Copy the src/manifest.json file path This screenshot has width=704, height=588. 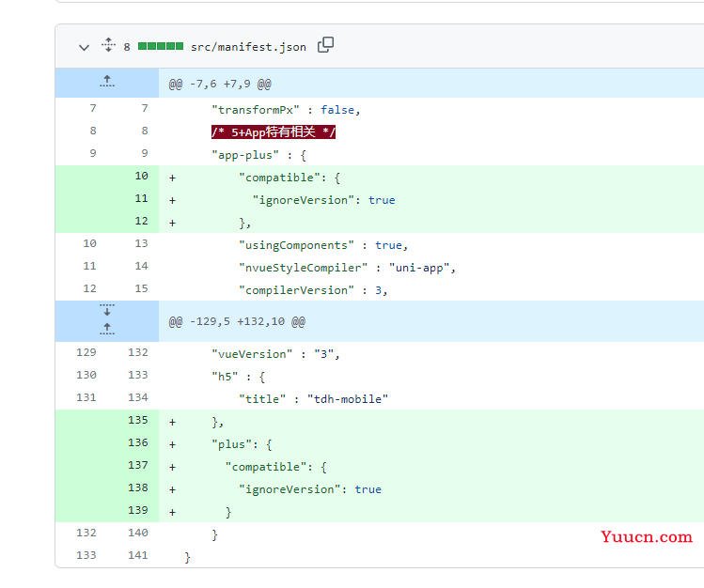tap(325, 45)
